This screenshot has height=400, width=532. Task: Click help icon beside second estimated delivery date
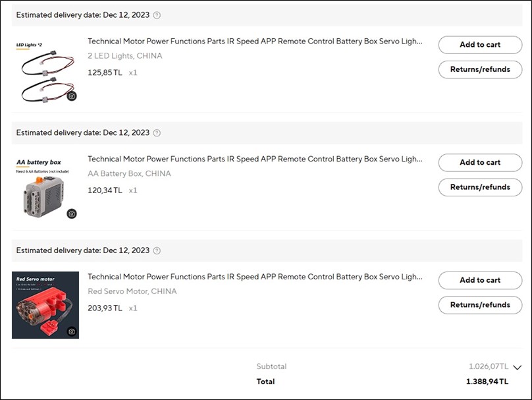point(157,133)
